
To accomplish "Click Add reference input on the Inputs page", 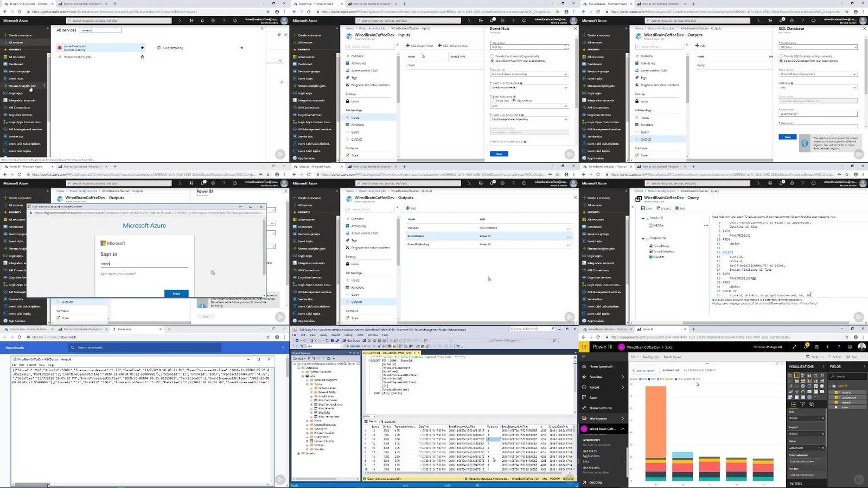I will point(453,46).
